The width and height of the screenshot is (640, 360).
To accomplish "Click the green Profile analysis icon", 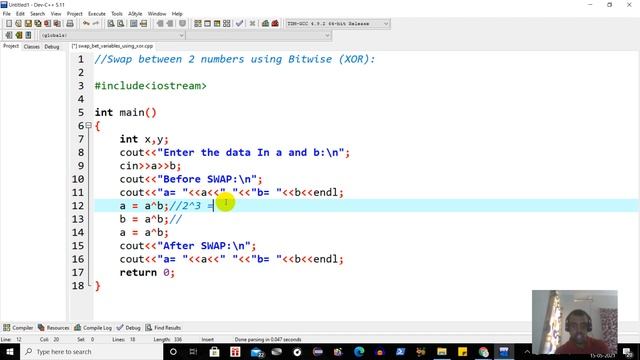I will coord(265,24).
